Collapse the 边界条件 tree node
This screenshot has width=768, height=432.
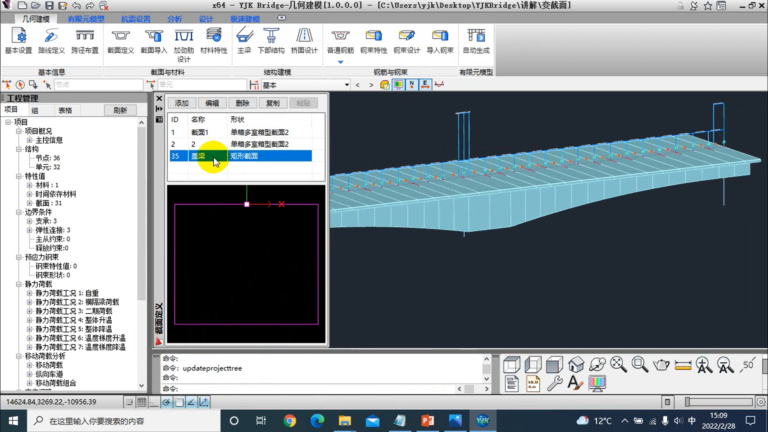[x=19, y=212]
